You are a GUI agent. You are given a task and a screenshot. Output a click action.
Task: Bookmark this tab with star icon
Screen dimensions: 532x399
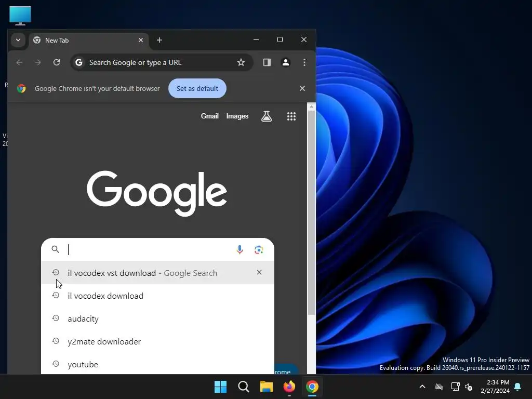241,62
